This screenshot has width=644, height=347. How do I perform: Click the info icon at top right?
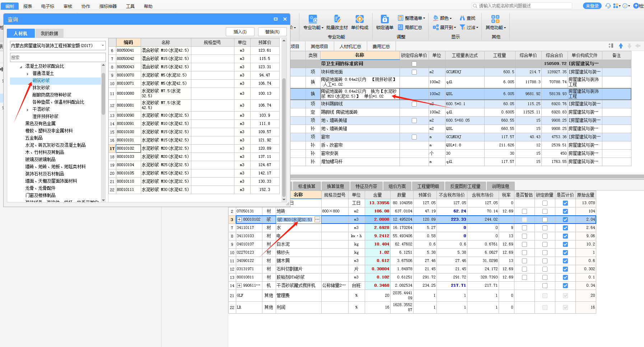[x=625, y=6]
